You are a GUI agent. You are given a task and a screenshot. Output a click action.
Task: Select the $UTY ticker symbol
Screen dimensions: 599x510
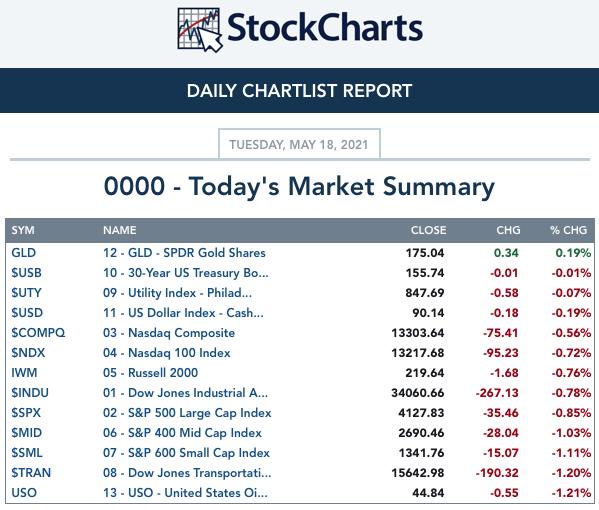pyautogui.click(x=26, y=293)
